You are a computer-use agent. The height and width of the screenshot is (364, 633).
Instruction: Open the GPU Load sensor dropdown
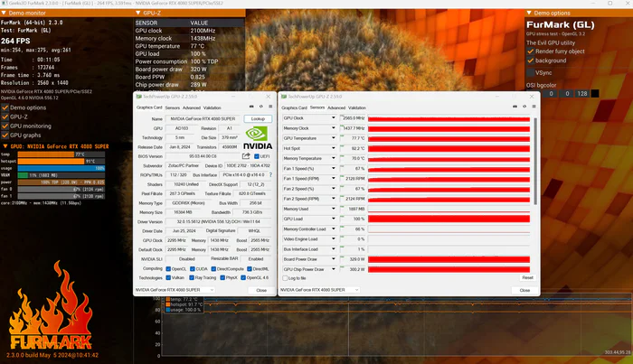point(334,219)
